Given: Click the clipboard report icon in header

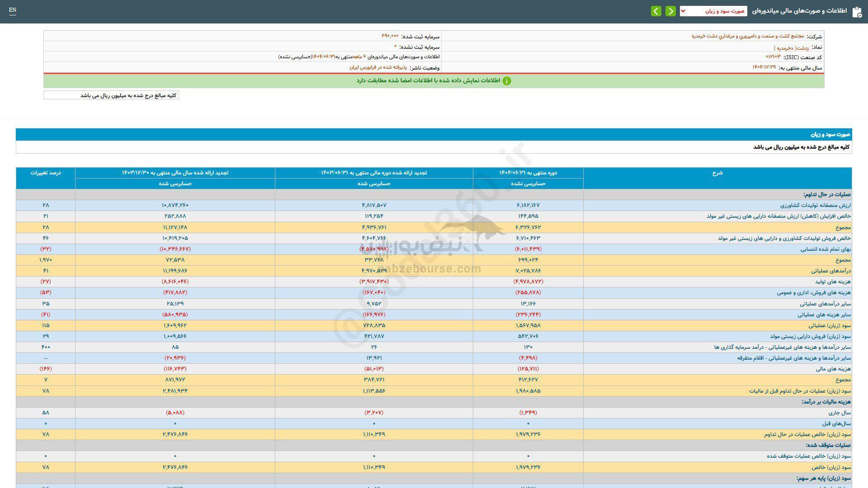Looking at the screenshot, I should pyautogui.click(x=857, y=12).
